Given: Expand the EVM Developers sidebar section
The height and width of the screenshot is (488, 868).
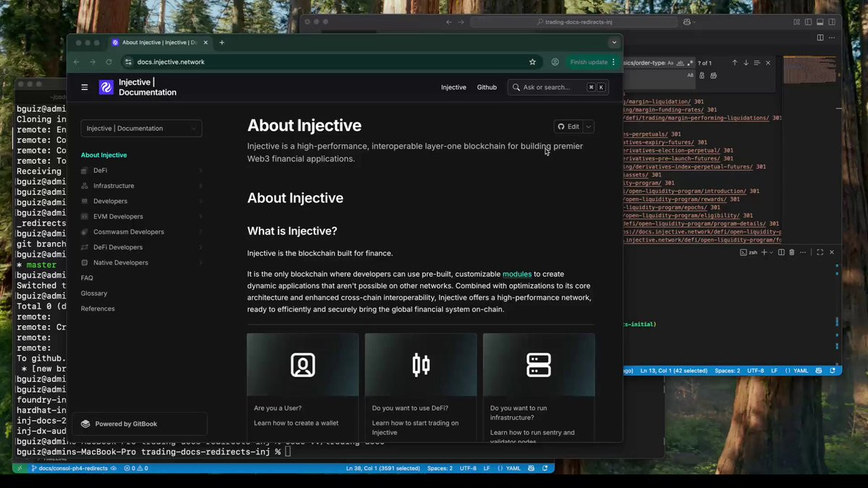Looking at the screenshot, I should coord(200,217).
